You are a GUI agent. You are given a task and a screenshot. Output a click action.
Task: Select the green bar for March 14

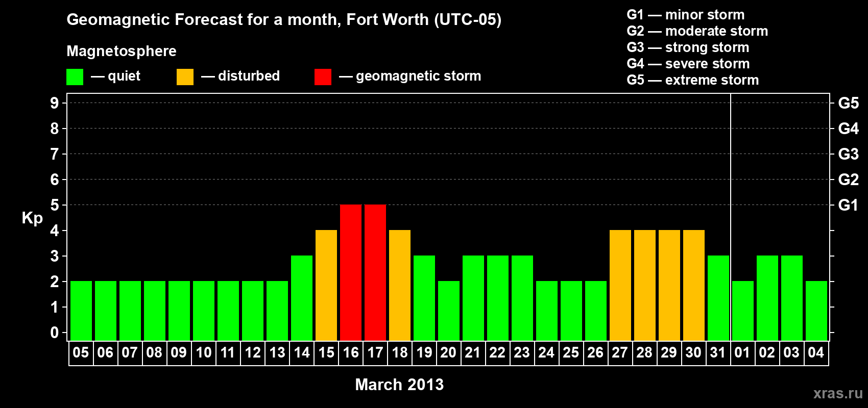[302, 298]
